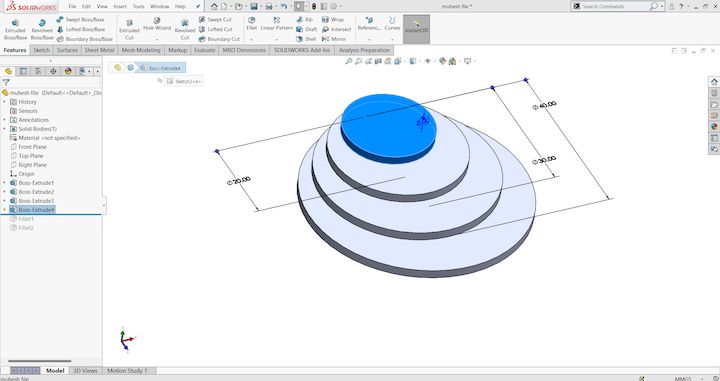This screenshot has height=381, width=720.
Task: Pin the menu bar with the pushpin
Action: (198, 6)
